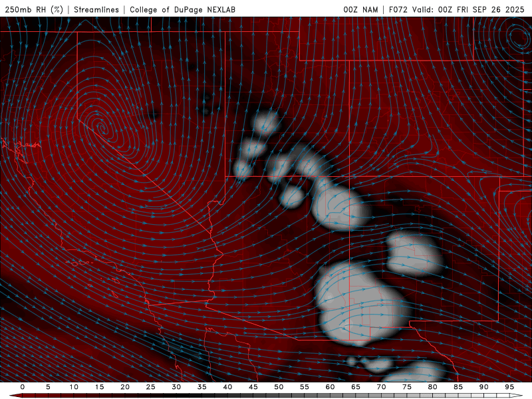Click the small streamline spiral near the map's top-right corner
This screenshot has width=532, height=399.
[518, 36]
